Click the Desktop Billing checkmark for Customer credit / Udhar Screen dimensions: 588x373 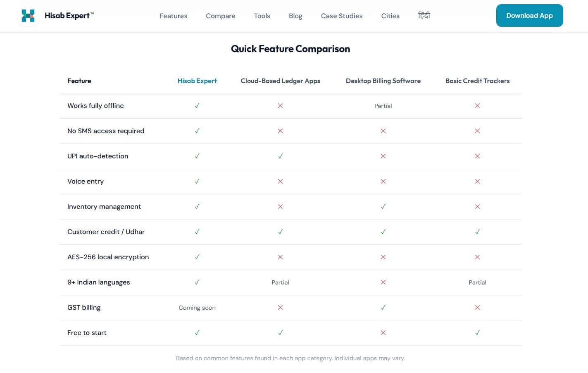pyautogui.click(x=383, y=232)
